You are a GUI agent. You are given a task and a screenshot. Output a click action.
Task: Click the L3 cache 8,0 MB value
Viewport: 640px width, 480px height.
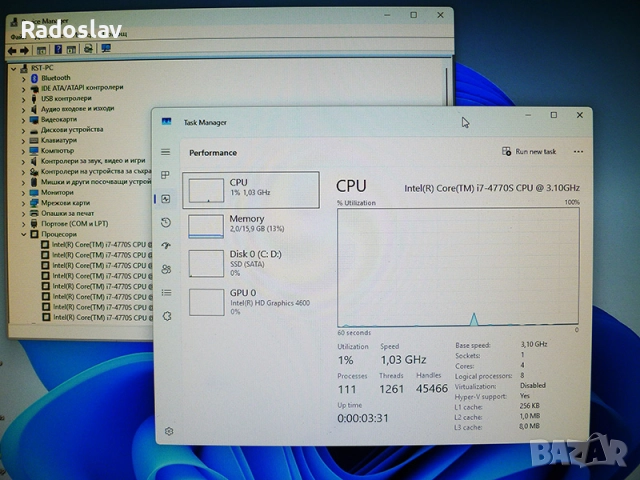point(529,426)
